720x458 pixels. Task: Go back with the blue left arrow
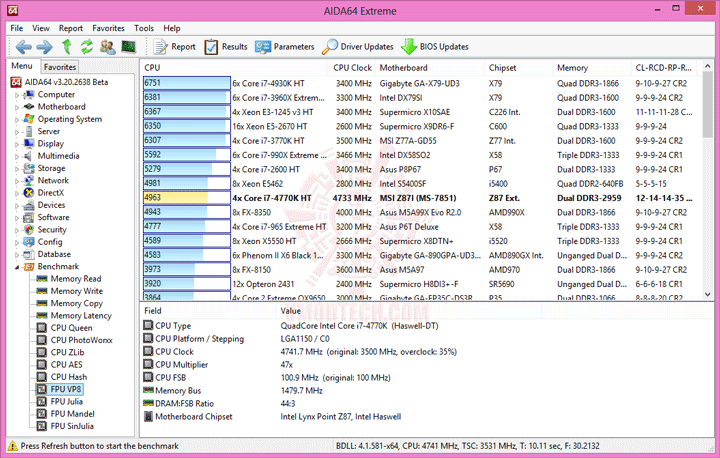click(x=23, y=47)
